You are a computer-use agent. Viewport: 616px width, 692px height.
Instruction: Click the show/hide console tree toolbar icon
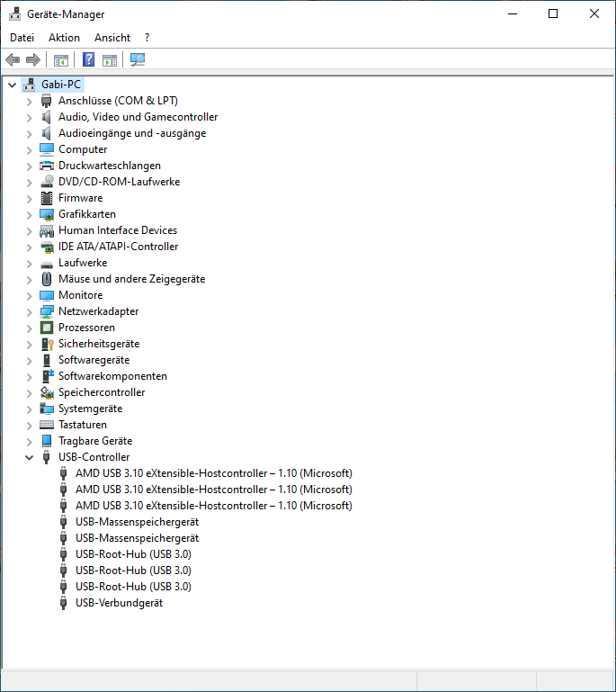pos(61,60)
